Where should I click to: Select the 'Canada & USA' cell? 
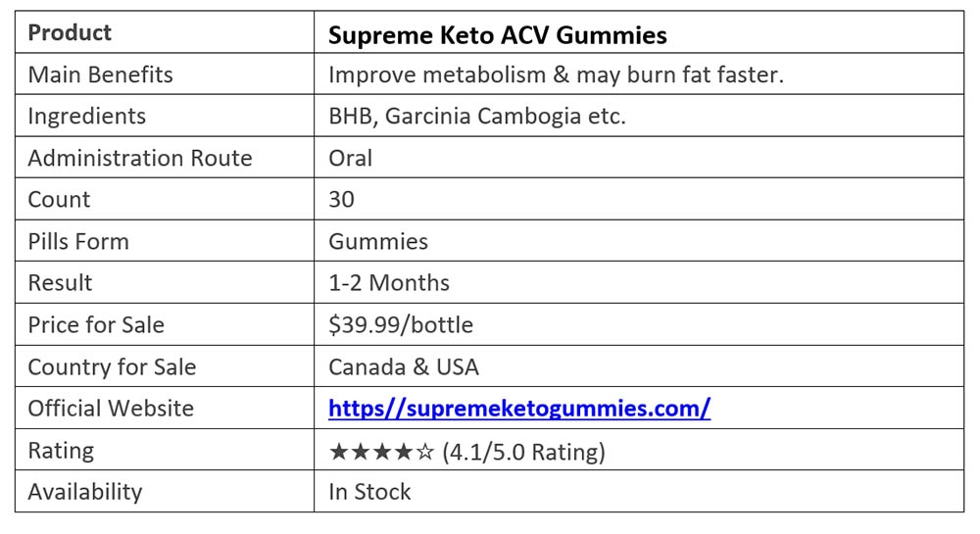[404, 366]
